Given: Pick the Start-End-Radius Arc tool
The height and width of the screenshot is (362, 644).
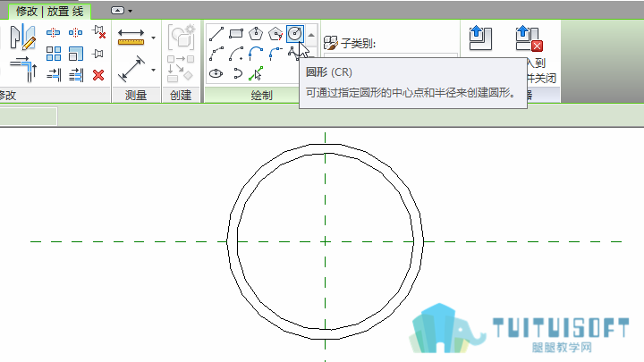Looking at the screenshot, I should point(216,54).
